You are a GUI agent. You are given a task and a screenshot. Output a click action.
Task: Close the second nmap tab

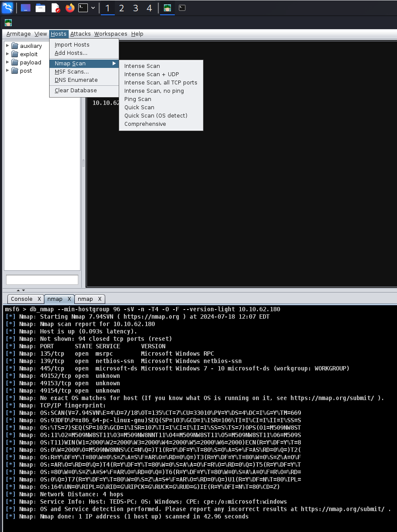[100, 299]
